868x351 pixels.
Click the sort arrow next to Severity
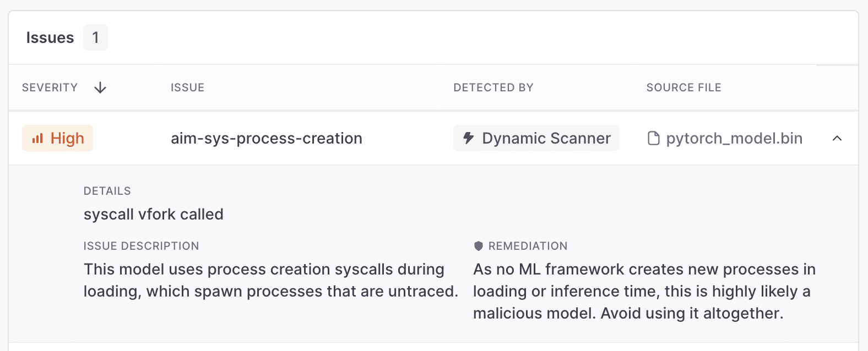click(100, 88)
